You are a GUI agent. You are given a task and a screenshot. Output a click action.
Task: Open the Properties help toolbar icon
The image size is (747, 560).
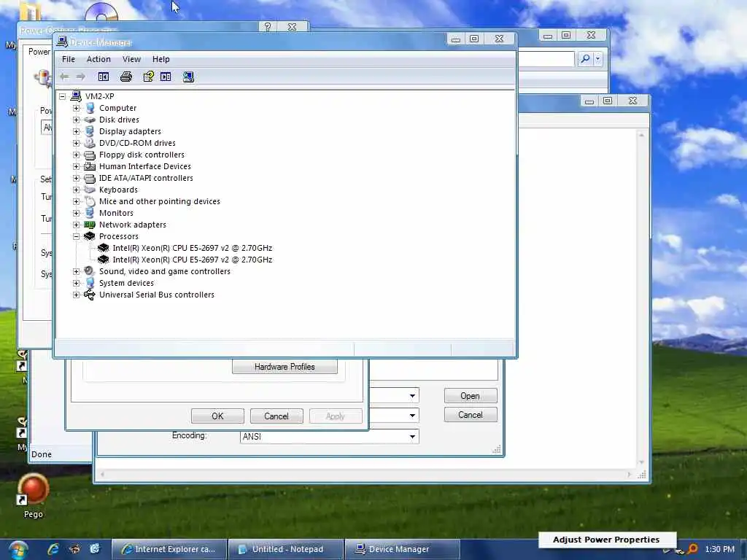click(149, 77)
